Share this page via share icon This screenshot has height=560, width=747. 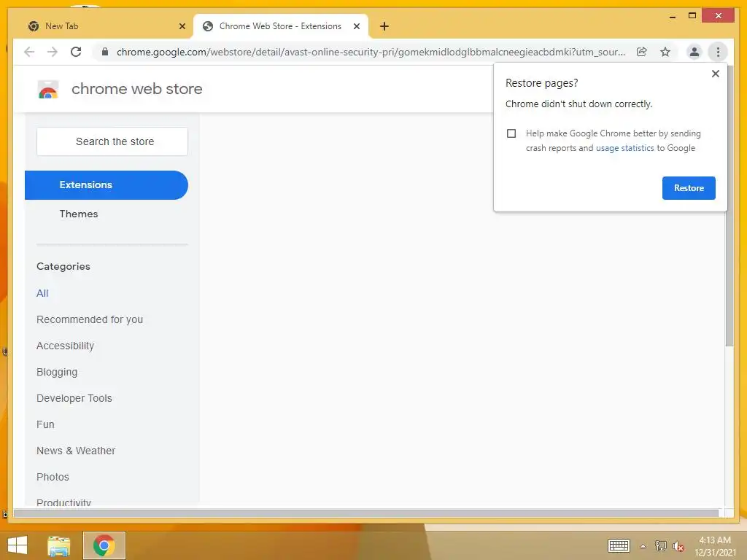642,52
